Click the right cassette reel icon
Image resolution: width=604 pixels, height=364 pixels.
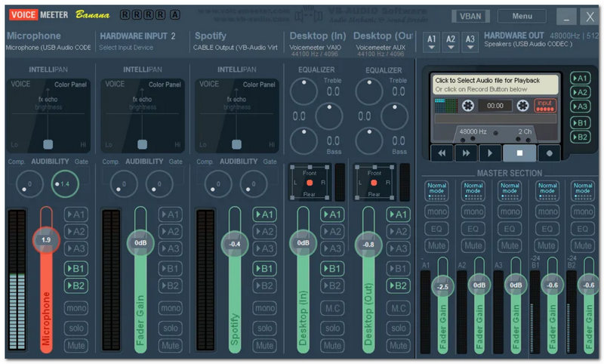point(522,105)
